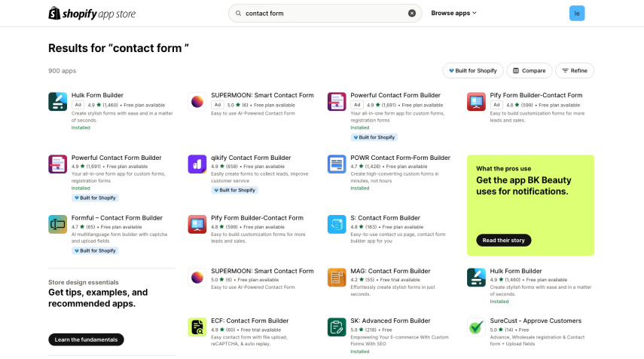Image resolution: width=644 pixels, height=359 pixels.
Task: Click the Learn the fundamentals button
Action: point(87,339)
